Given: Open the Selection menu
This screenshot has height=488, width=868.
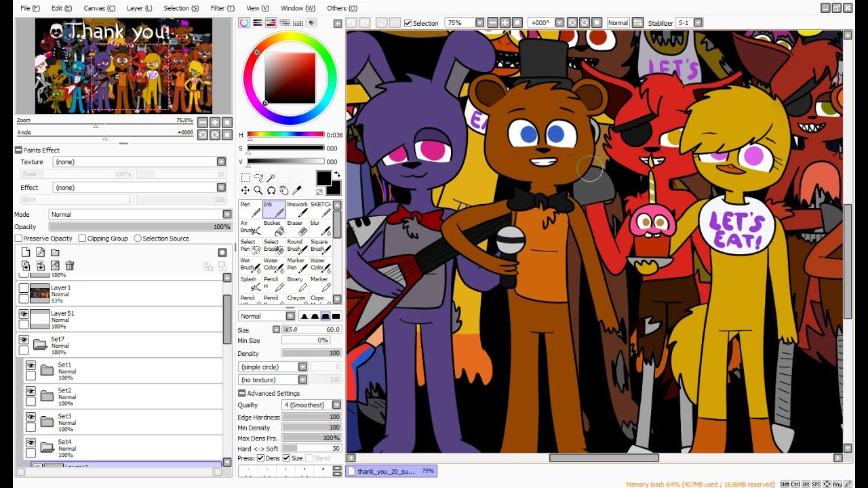Looking at the screenshot, I should coord(181,8).
